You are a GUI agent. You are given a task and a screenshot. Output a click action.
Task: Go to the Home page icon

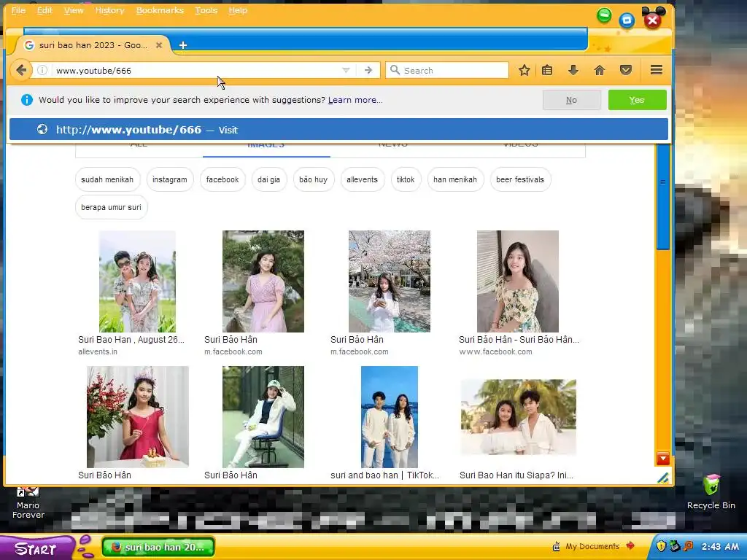(600, 71)
